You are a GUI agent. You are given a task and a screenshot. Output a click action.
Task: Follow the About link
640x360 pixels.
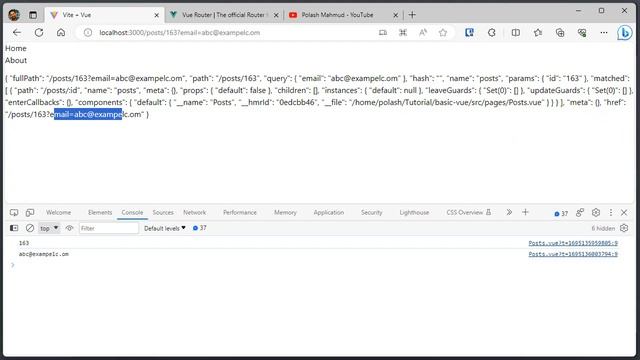(x=16, y=60)
